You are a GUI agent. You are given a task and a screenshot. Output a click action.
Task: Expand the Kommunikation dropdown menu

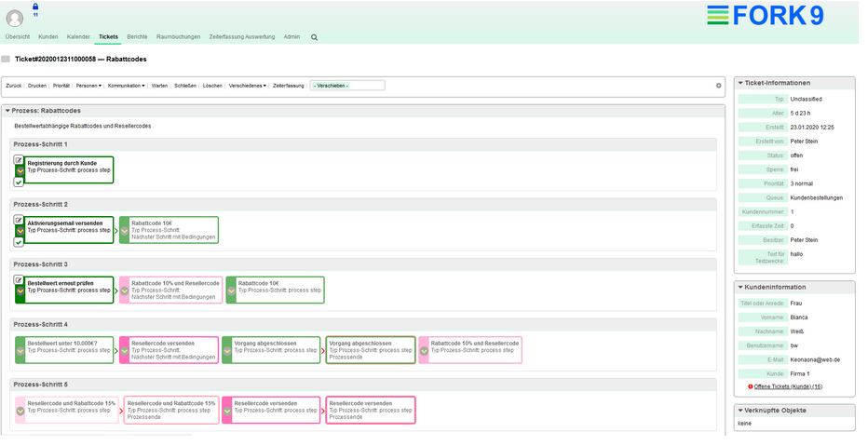[x=127, y=86]
